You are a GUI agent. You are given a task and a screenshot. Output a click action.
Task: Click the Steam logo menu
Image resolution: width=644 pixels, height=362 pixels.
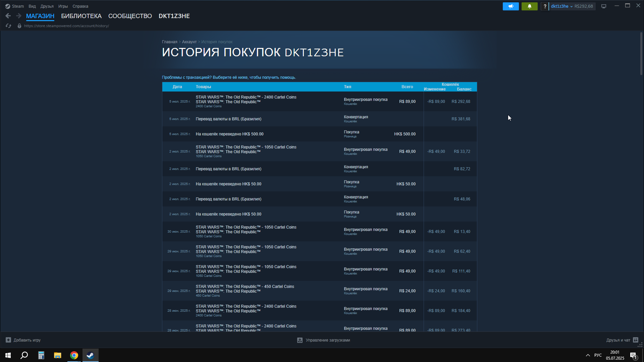[14, 6]
